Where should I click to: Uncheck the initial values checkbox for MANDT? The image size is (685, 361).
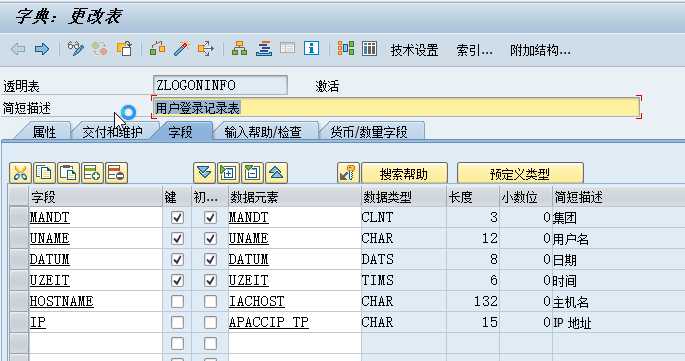pyautogui.click(x=210, y=217)
